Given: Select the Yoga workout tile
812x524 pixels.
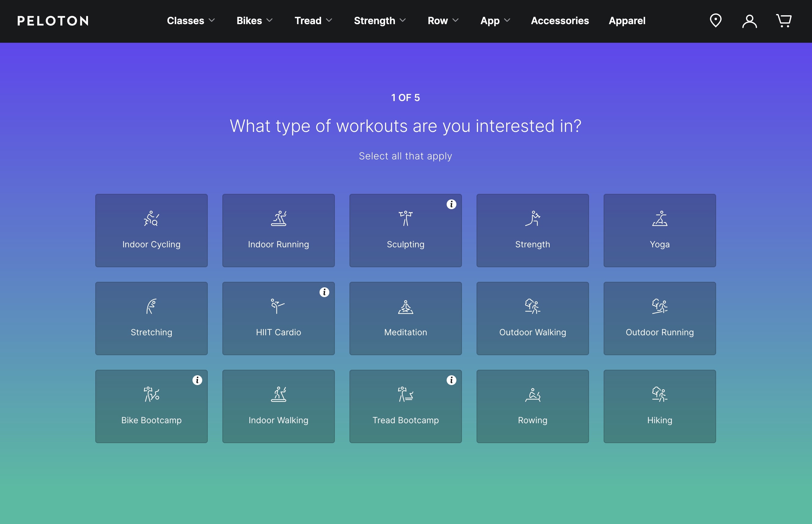Looking at the screenshot, I should tap(660, 230).
